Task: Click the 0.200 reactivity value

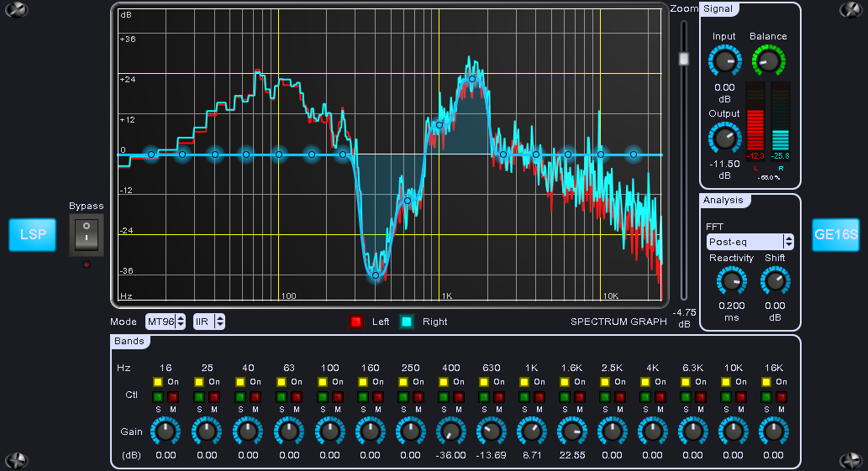Action: tap(731, 306)
